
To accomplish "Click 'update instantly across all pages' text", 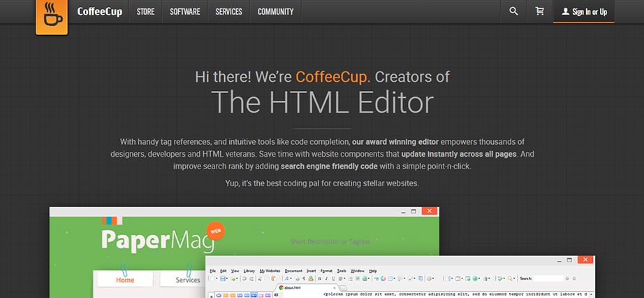I will (459, 155).
